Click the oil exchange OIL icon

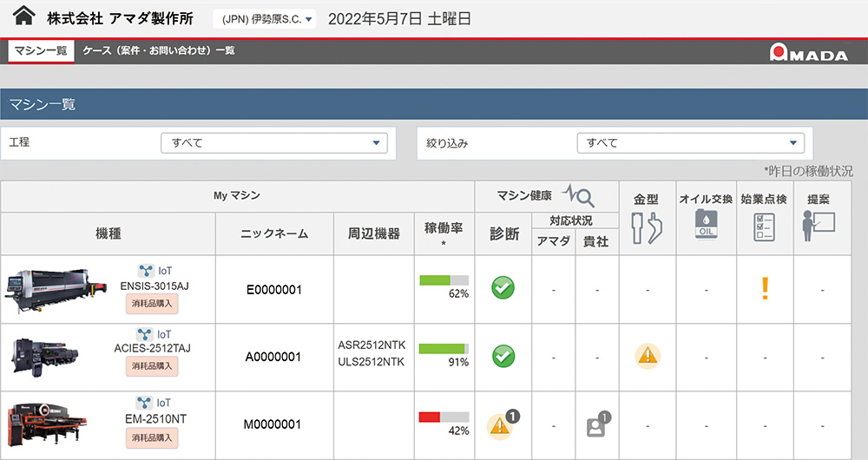click(707, 224)
